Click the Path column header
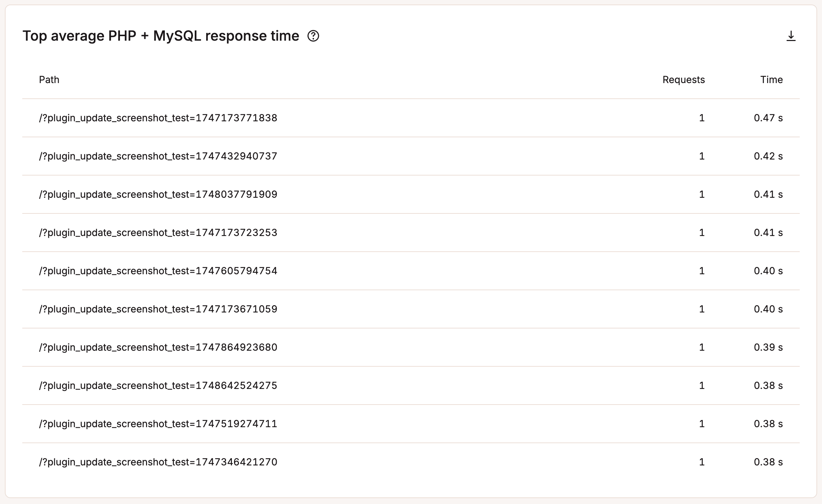This screenshot has width=822, height=504. (49, 80)
